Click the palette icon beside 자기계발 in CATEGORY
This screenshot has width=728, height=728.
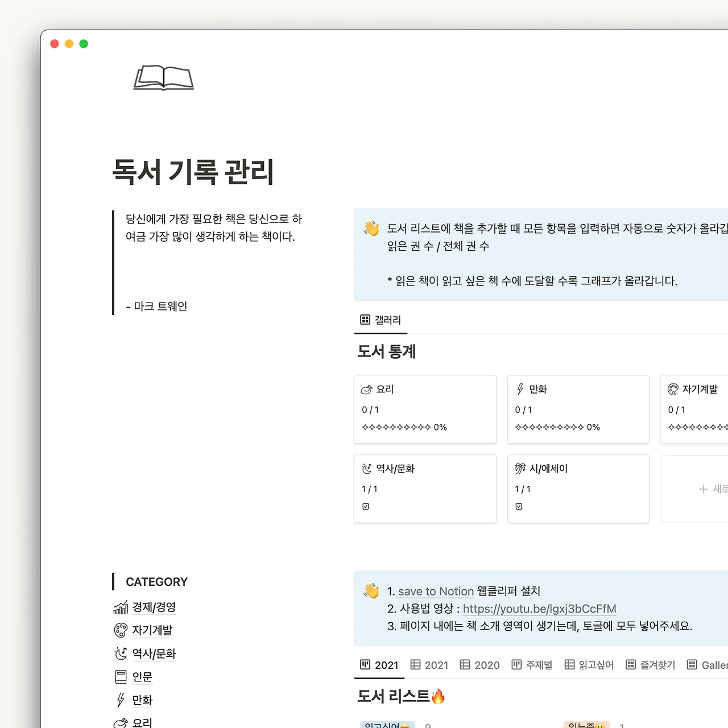pos(121,630)
